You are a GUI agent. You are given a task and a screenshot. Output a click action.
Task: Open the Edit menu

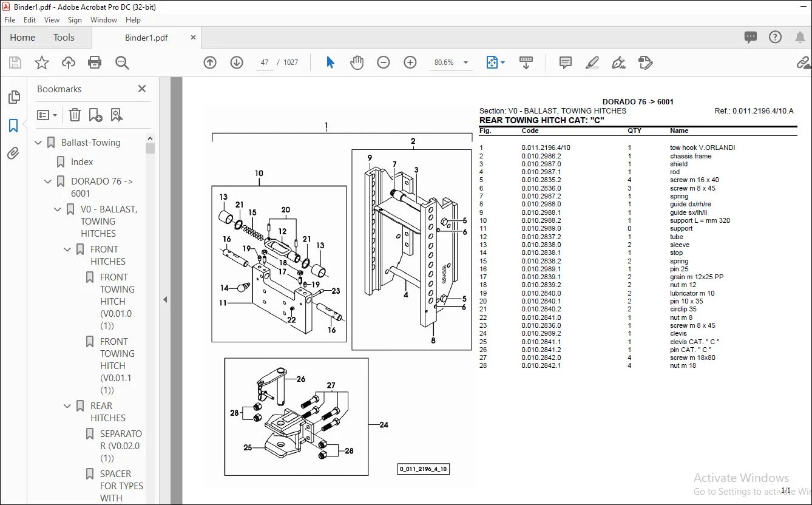pos(30,20)
